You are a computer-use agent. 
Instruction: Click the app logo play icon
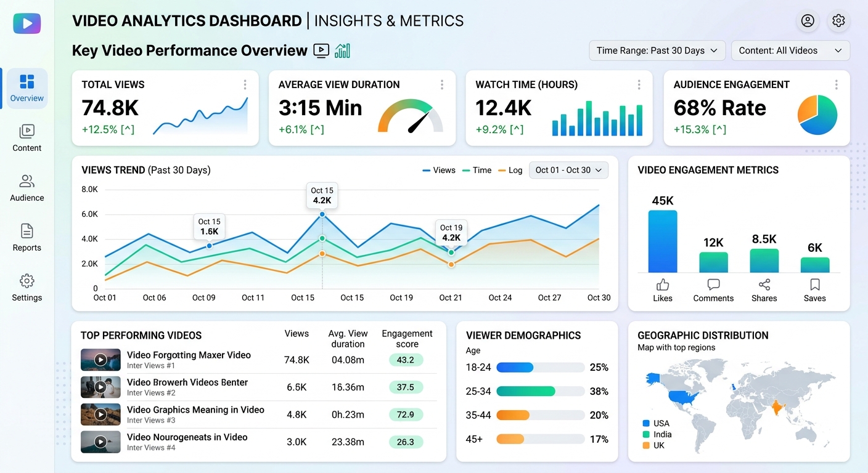tap(27, 23)
